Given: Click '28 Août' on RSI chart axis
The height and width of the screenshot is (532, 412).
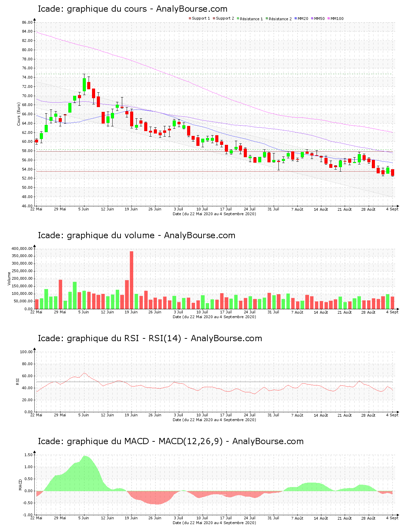Looking at the screenshot, I should tap(368, 415).
